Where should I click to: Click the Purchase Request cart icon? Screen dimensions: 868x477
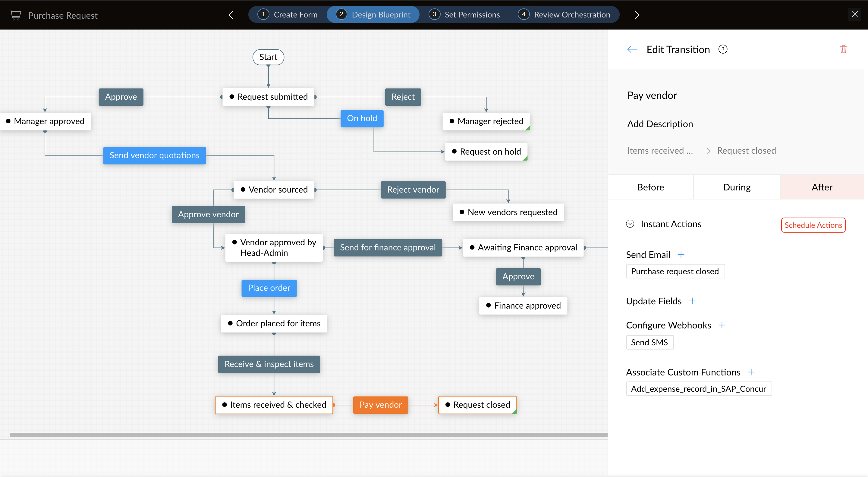[14, 15]
